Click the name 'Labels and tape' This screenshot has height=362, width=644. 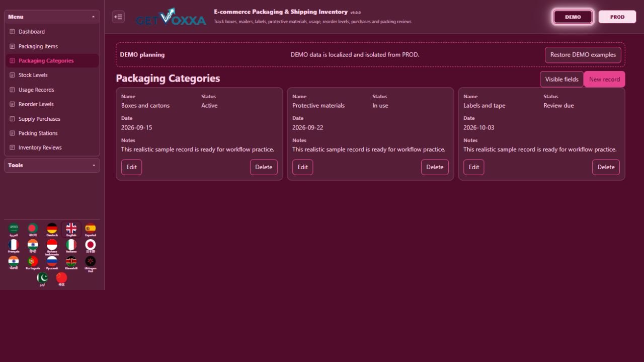pyautogui.click(x=484, y=106)
